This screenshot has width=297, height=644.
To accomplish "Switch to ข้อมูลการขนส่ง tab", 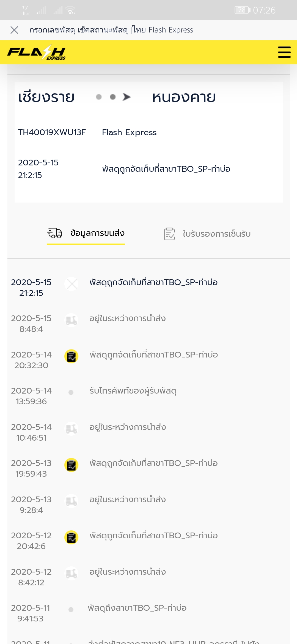I will click(x=97, y=233).
